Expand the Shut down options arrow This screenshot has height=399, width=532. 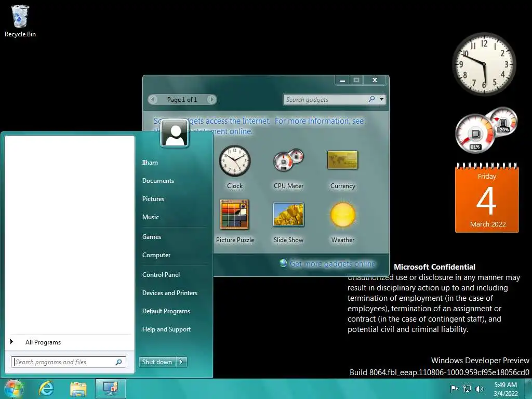click(x=181, y=362)
